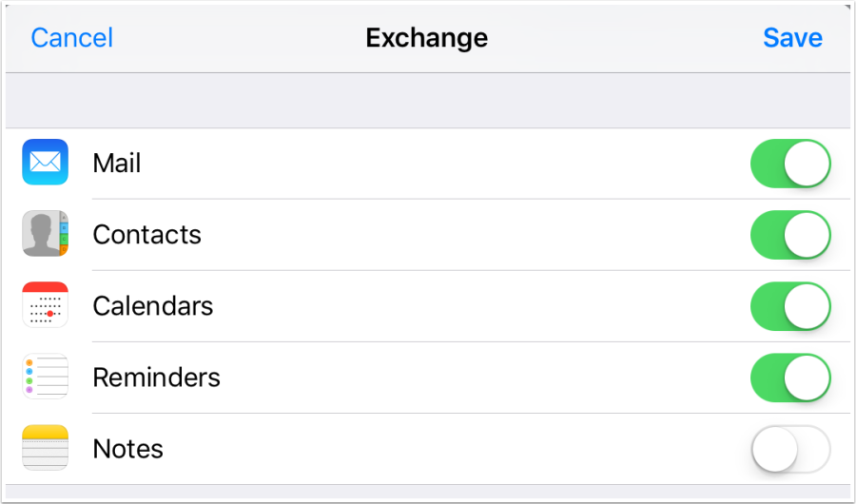Tap the Contacts silhouette icon
Viewport: 856px width, 504px height.
tap(46, 234)
